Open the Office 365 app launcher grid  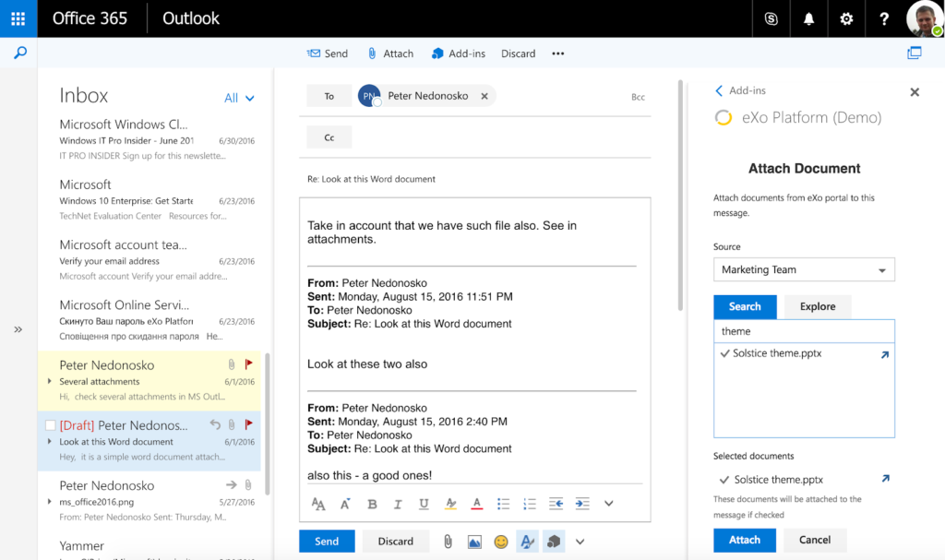[18, 18]
